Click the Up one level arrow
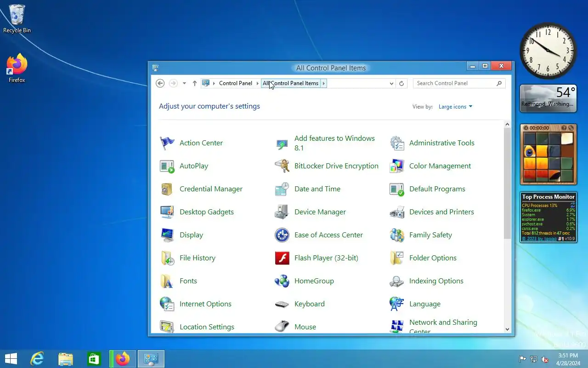Viewport: 588px width, 368px height. click(x=195, y=83)
